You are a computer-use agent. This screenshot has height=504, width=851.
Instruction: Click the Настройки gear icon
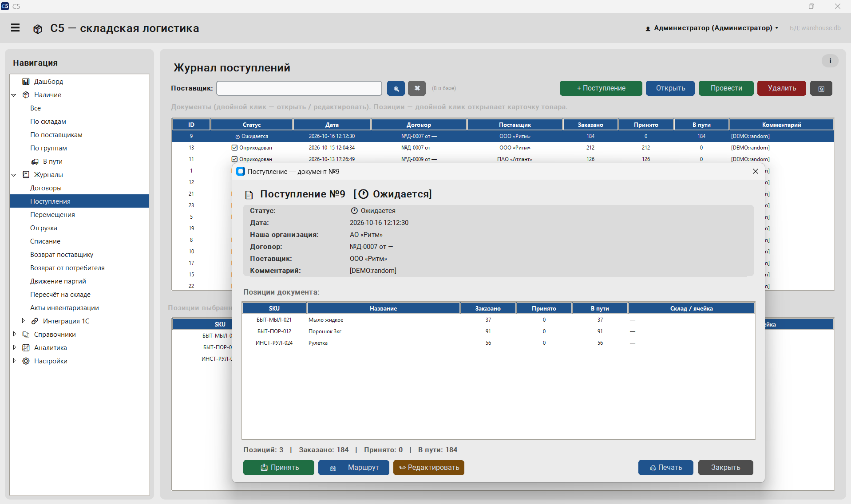tap(26, 361)
